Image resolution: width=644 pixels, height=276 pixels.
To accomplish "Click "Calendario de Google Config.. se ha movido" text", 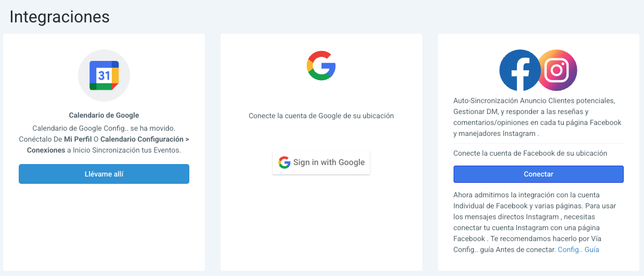I will [x=104, y=128].
